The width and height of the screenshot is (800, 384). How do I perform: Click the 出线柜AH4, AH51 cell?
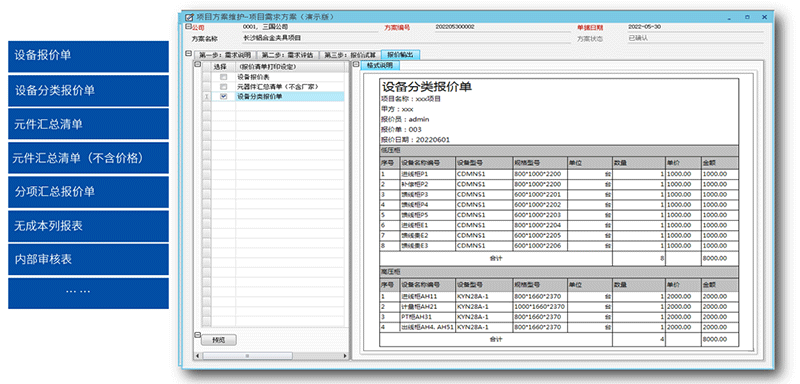tap(427, 327)
